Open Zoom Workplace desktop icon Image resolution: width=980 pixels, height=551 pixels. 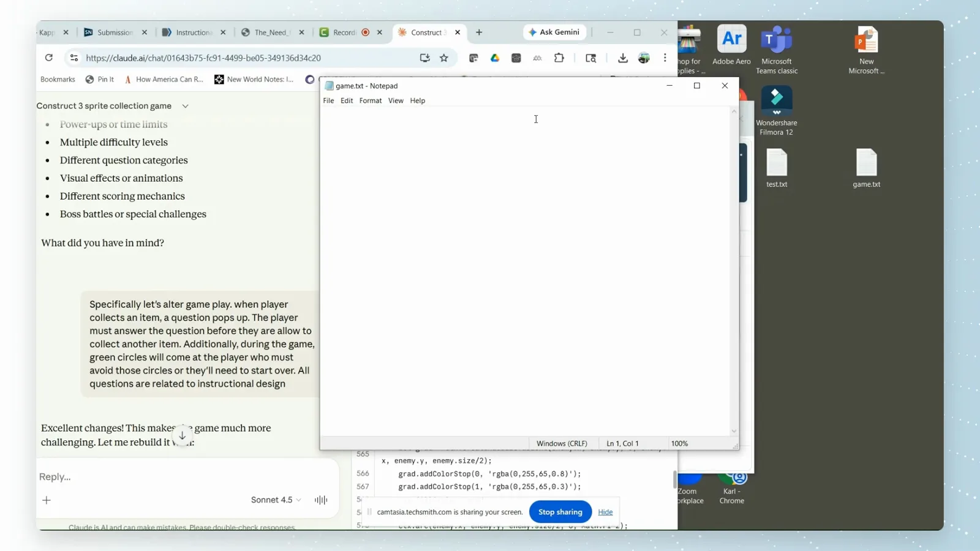point(690,489)
